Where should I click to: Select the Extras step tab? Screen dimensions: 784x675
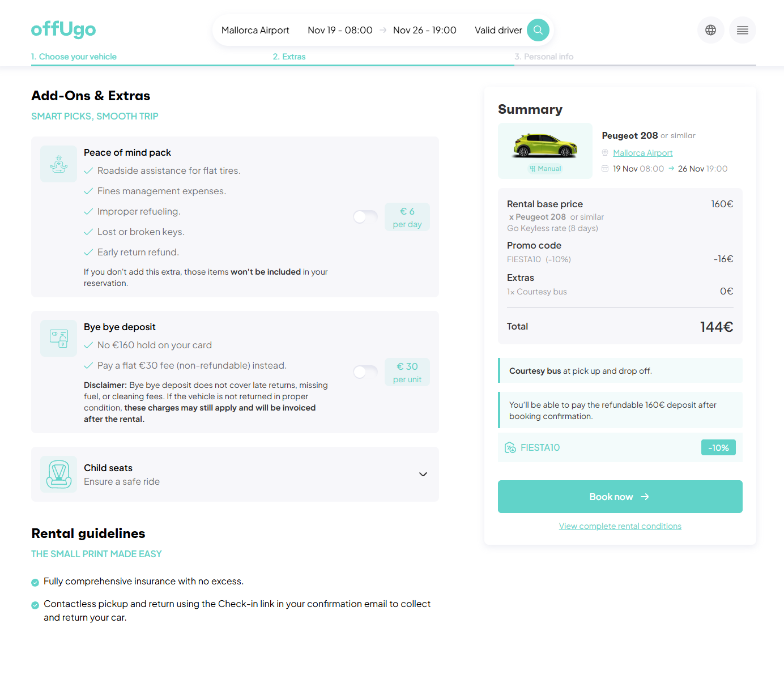click(x=289, y=57)
